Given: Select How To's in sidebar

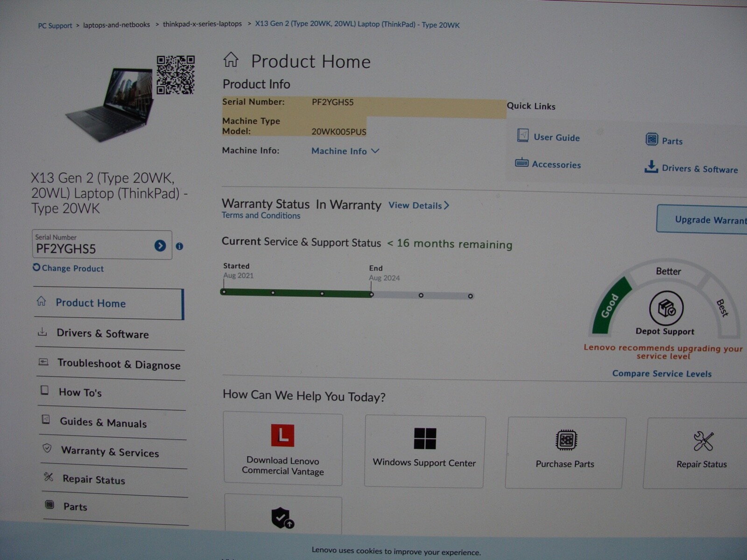Looking at the screenshot, I should [112, 393].
